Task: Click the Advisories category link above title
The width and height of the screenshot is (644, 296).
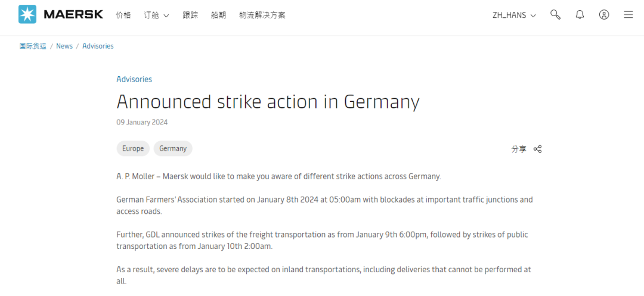Action: 134,79
